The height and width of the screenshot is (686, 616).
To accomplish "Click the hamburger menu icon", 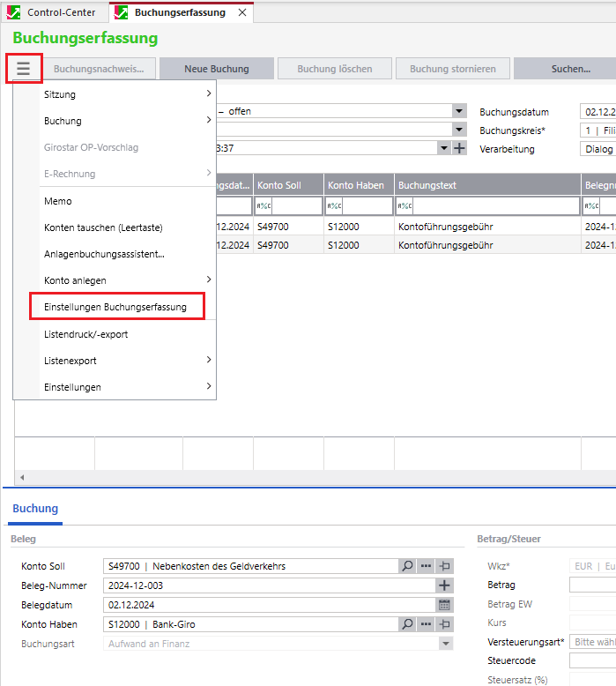I will pyautogui.click(x=24, y=69).
